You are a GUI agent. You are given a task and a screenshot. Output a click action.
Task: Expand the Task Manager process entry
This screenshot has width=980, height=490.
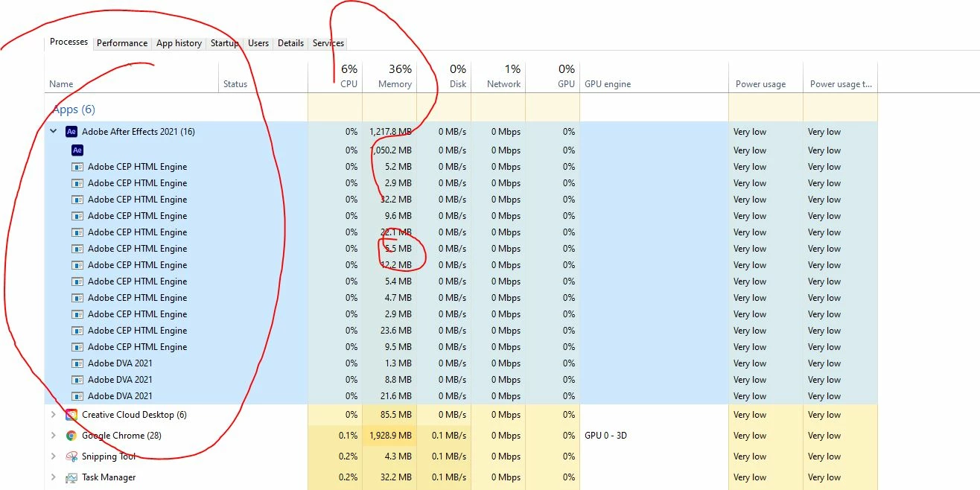(x=53, y=477)
